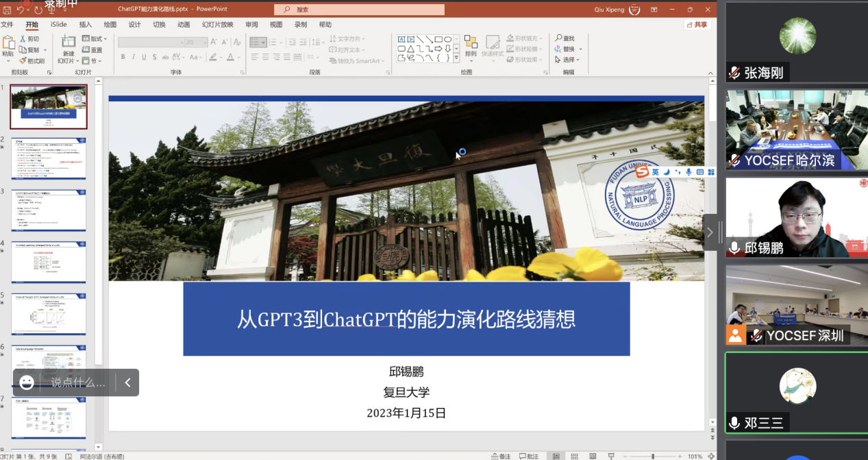868x460 pixels.
Task: Switch to reading view icon in status bar
Action: (x=592, y=456)
